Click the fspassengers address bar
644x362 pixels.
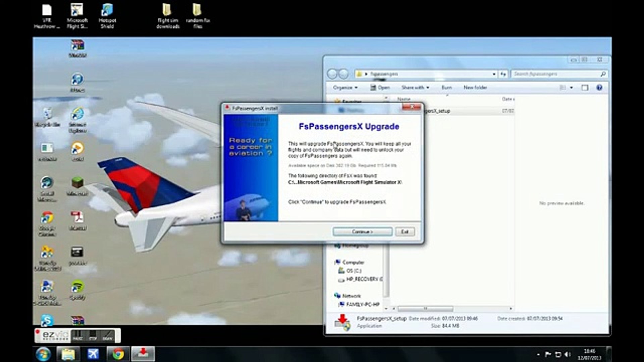[426, 74]
